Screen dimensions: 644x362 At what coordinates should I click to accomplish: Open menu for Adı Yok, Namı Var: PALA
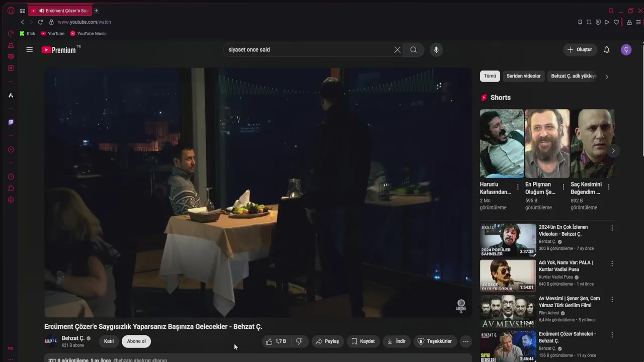click(x=612, y=263)
